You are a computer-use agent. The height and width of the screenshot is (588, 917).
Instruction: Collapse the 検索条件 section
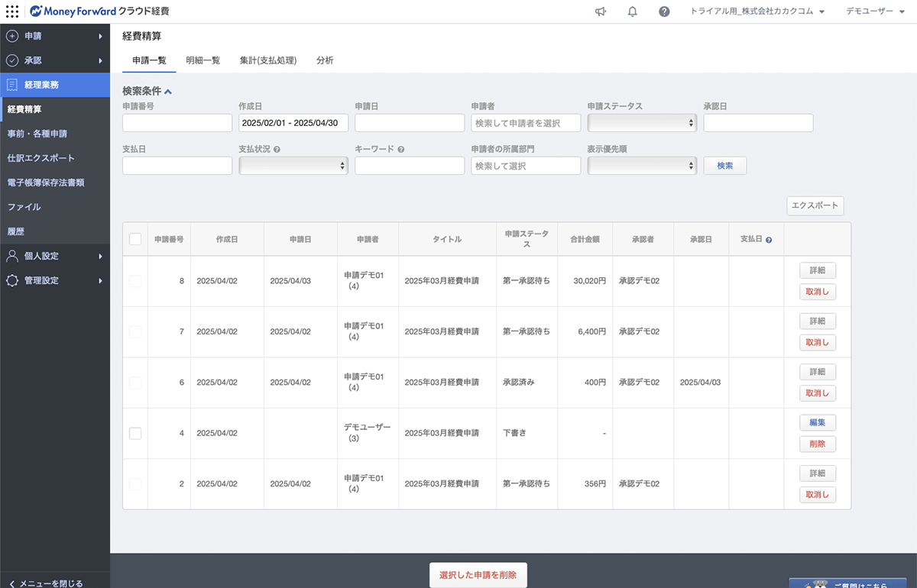point(147,91)
